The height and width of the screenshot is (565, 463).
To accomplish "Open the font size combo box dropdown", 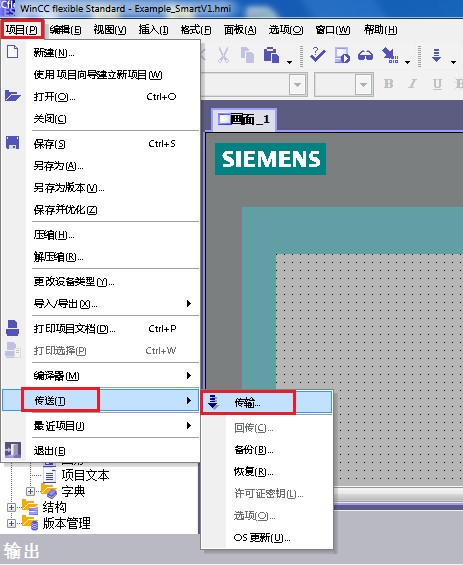I will (363, 85).
